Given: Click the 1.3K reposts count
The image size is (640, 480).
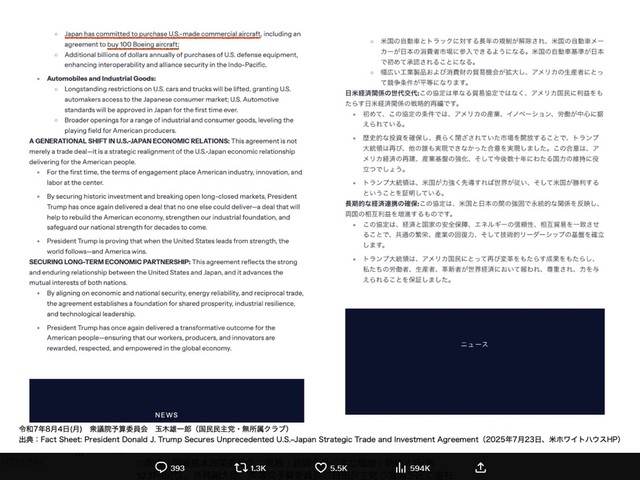Looking at the screenshot, I should click(x=258, y=468).
